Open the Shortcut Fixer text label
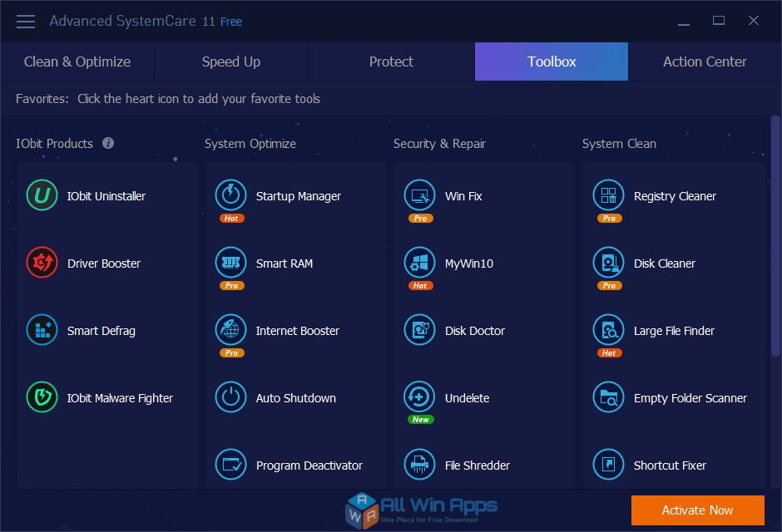The height and width of the screenshot is (532, 782). click(x=670, y=465)
